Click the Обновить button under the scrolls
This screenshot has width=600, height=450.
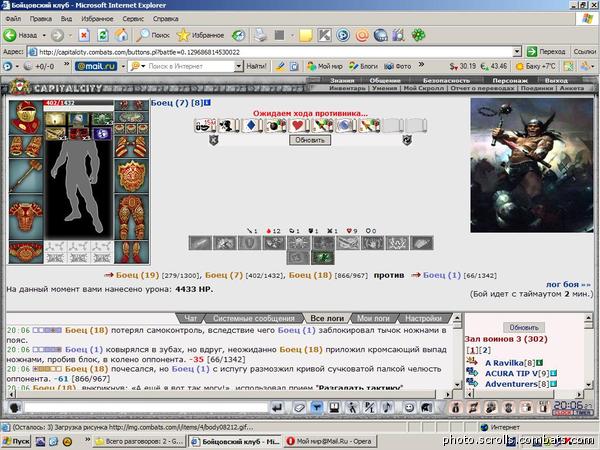click(x=310, y=140)
